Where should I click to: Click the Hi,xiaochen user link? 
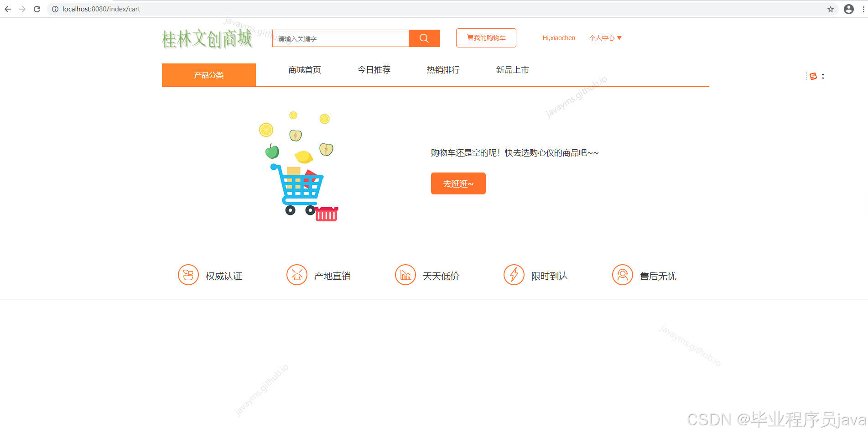559,38
